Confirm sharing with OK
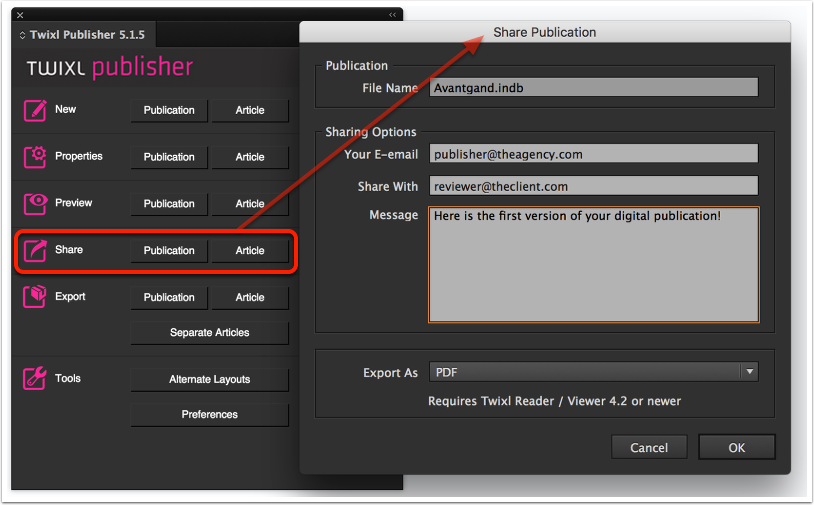Screen dimensions: 814x505 pos(737,447)
